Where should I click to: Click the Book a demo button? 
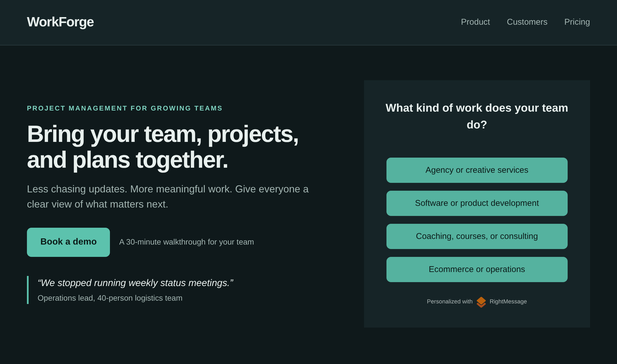point(68,242)
